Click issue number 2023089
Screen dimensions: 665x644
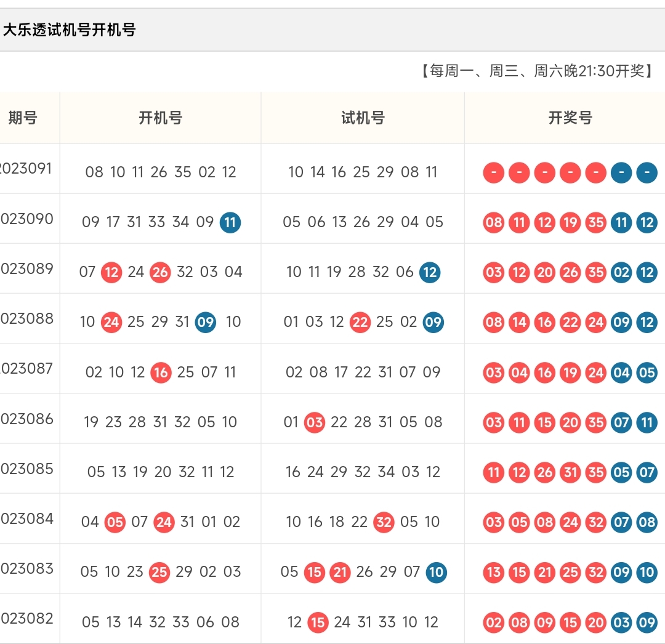pos(26,268)
